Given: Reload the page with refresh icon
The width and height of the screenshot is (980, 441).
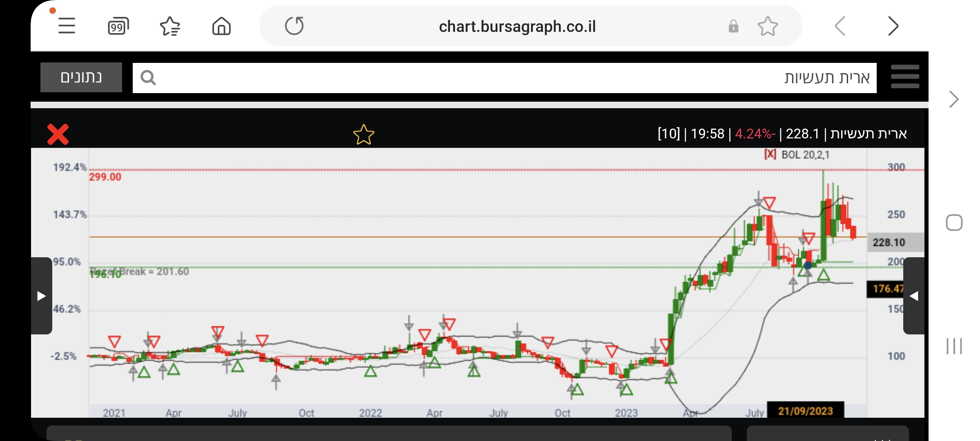Looking at the screenshot, I should (x=294, y=26).
